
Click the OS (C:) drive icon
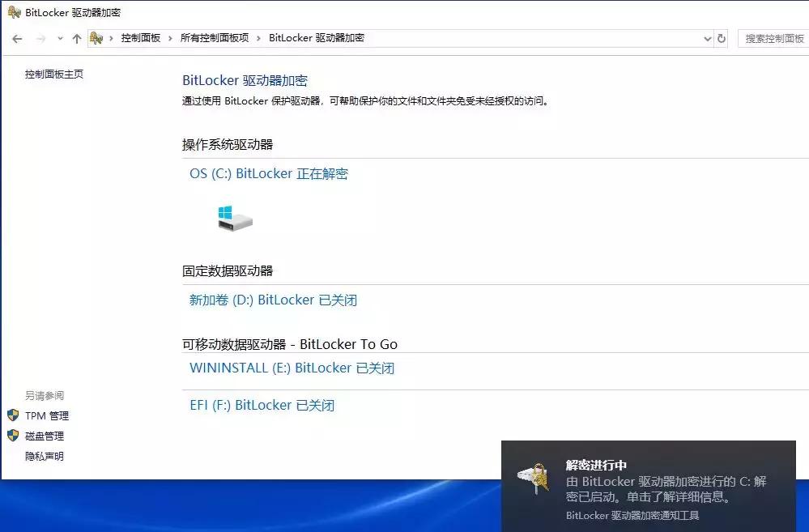point(235,217)
